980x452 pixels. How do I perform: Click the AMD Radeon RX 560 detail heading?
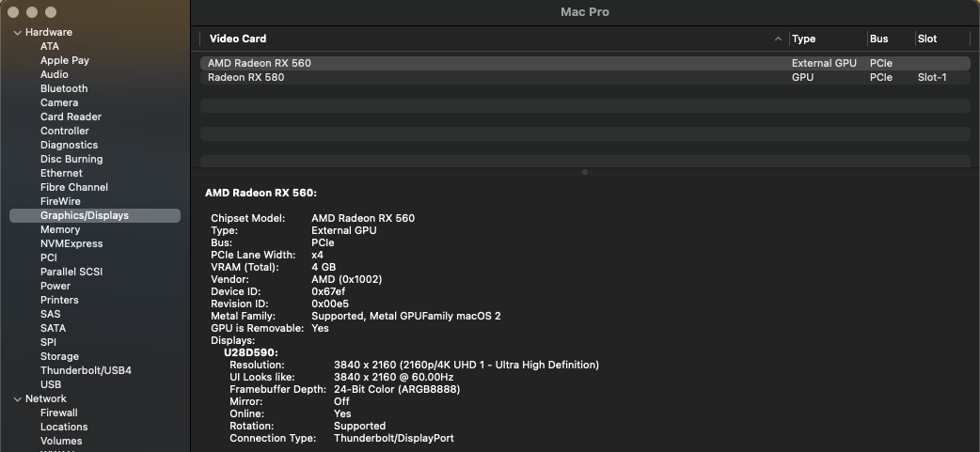[x=261, y=193]
